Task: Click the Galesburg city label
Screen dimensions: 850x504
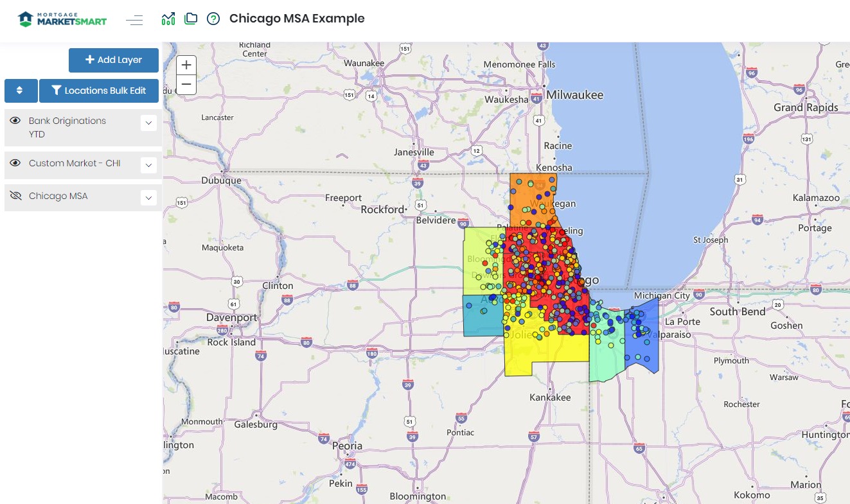Action: [x=256, y=424]
